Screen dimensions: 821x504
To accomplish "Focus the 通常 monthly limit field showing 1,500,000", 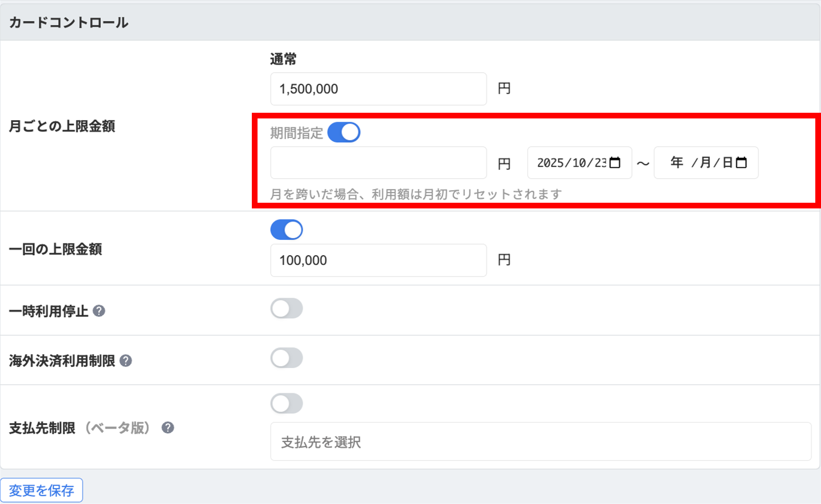I will (x=378, y=89).
